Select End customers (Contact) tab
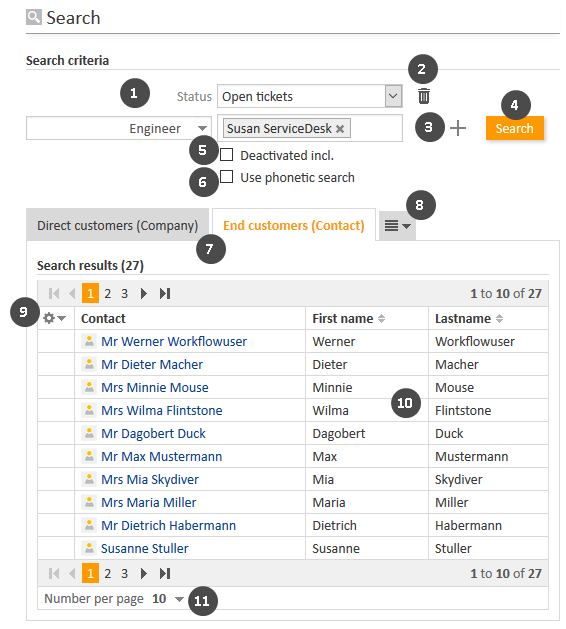The height and width of the screenshot is (629, 566). (x=294, y=225)
